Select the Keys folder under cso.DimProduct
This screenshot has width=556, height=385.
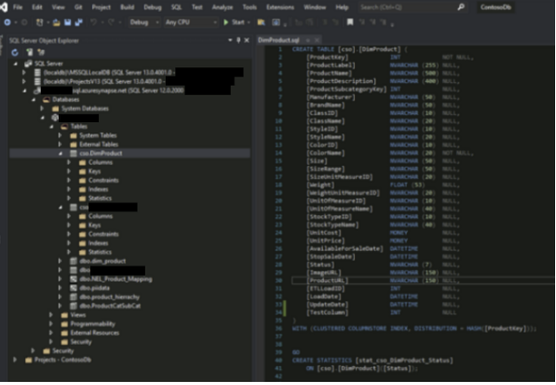coord(94,171)
